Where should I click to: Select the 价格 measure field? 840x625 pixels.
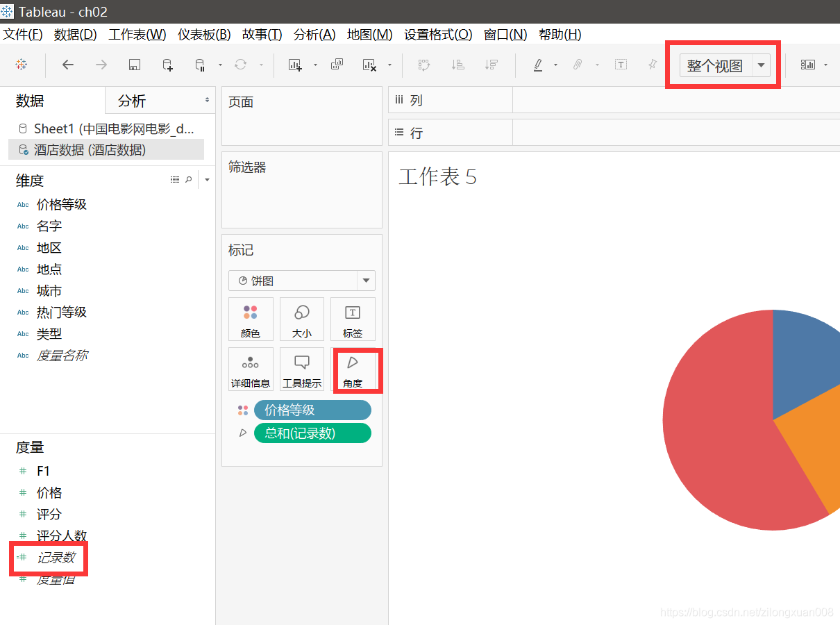tap(49, 492)
